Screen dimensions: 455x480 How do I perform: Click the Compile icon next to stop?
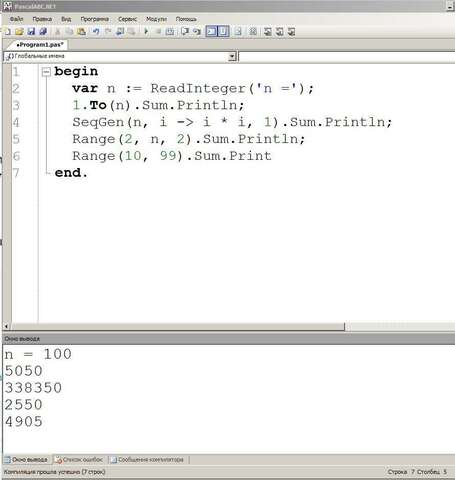tap(170, 32)
